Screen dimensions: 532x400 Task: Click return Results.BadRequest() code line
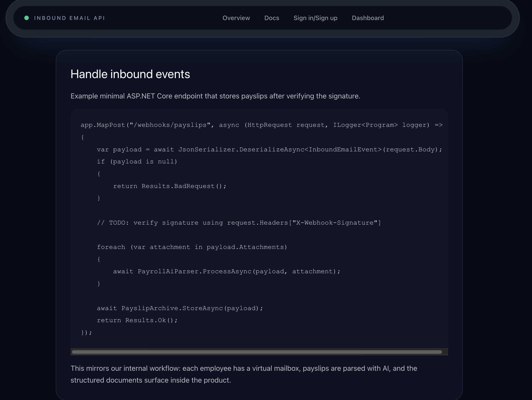[x=170, y=186]
